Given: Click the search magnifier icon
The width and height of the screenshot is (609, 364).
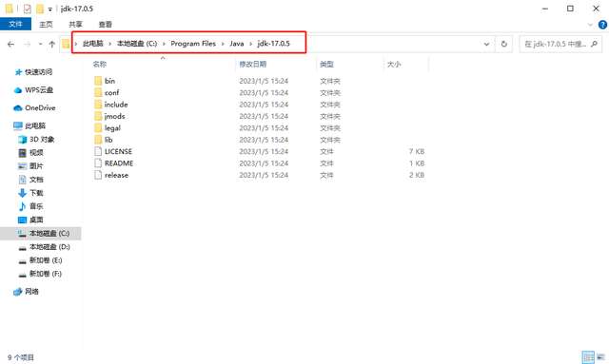Looking at the screenshot, I should [x=594, y=45].
